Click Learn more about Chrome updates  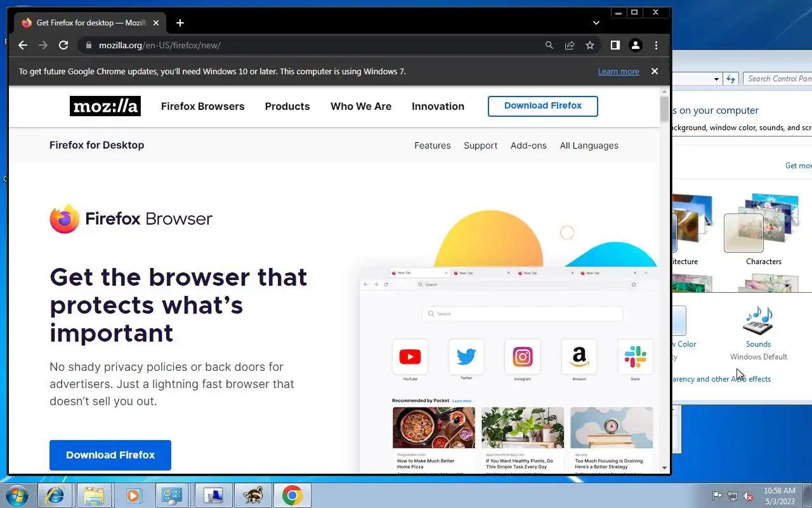(x=619, y=72)
